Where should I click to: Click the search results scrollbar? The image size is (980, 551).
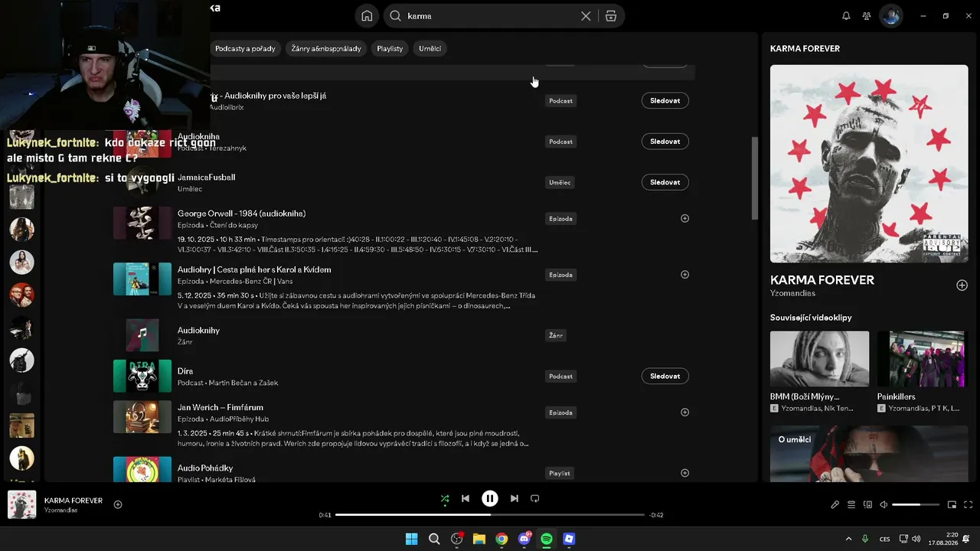tap(754, 178)
